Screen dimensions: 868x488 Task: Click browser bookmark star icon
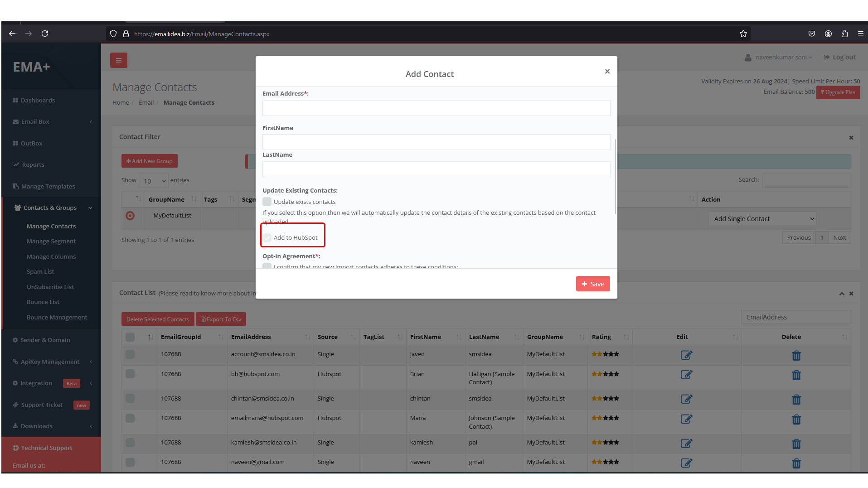click(743, 34)
